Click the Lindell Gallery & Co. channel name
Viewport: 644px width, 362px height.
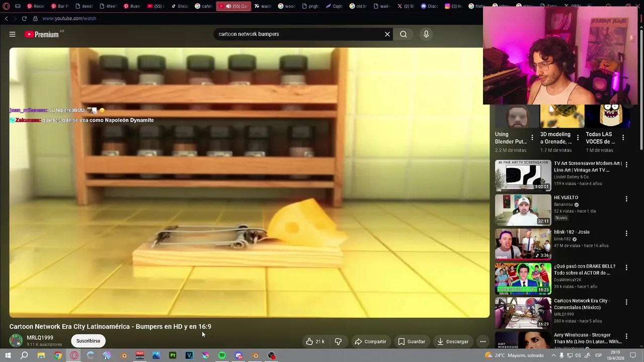pos(572,177)
